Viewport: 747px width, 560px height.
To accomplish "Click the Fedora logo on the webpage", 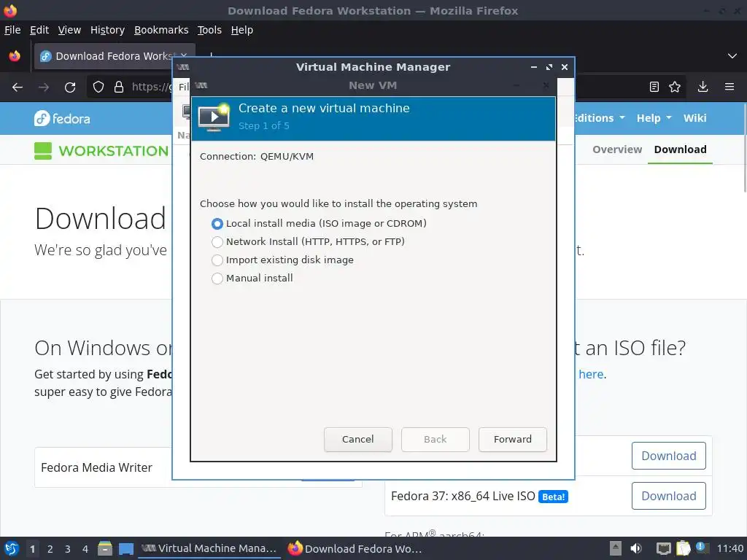I will [x=62, y=118].
